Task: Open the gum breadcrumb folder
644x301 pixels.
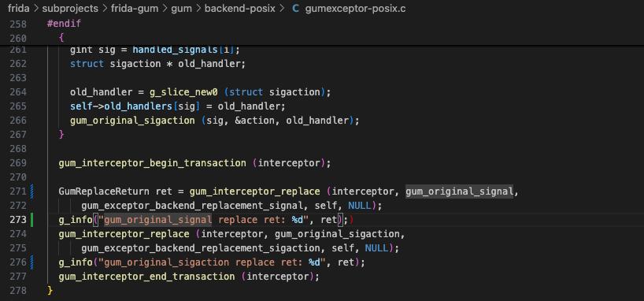Action: pyautogui.click(x=181, y=8)
